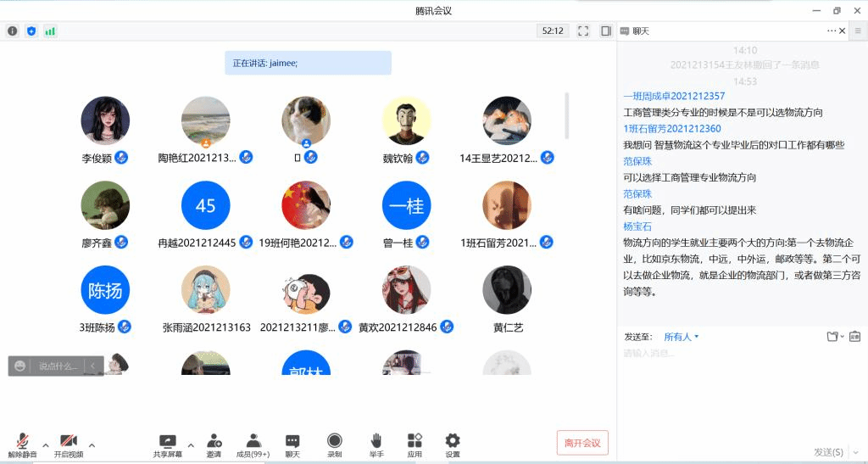
Task: Expand the 所有人 recipient dropdown
Action: (682, 337)
